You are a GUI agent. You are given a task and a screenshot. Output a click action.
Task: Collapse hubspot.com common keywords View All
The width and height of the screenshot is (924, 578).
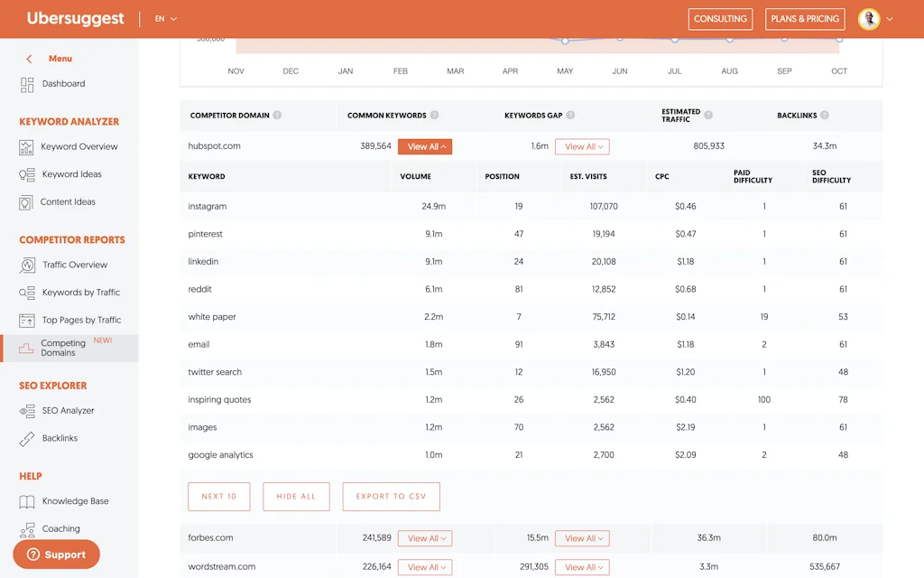pos(424,146)
